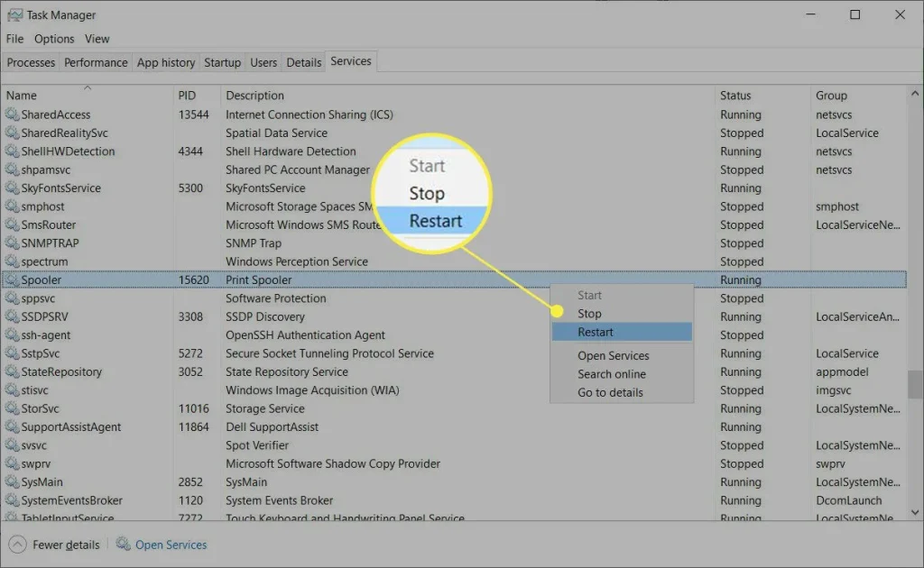
Task: Switch to the Details tab
Action: (x=303, y=62)
